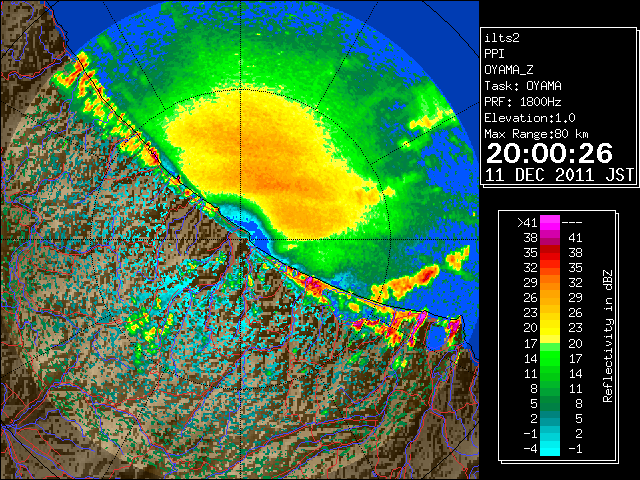Select the 'PRF: 1800Hz' text
Screen dimensions: 640x480
click(x=522, y=102)
